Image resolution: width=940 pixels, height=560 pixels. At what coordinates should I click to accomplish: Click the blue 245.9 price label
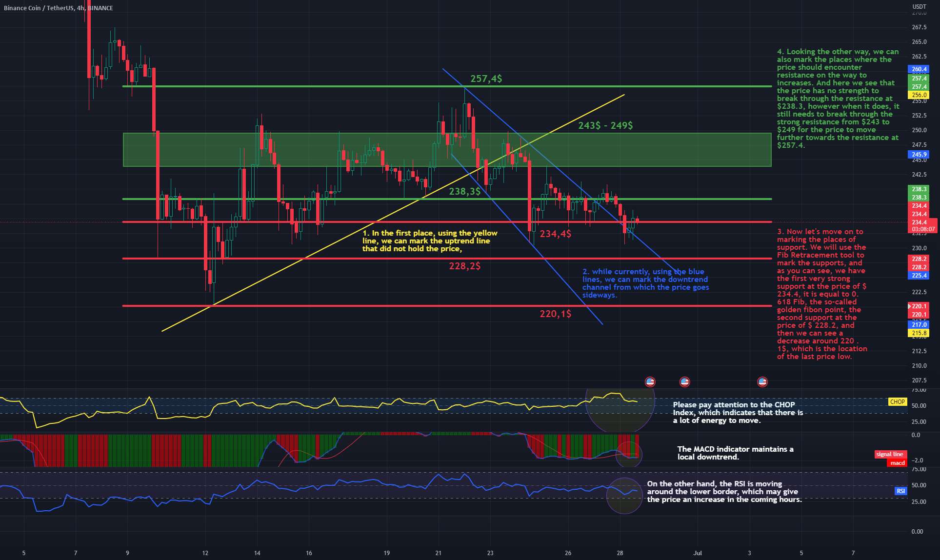919,155
